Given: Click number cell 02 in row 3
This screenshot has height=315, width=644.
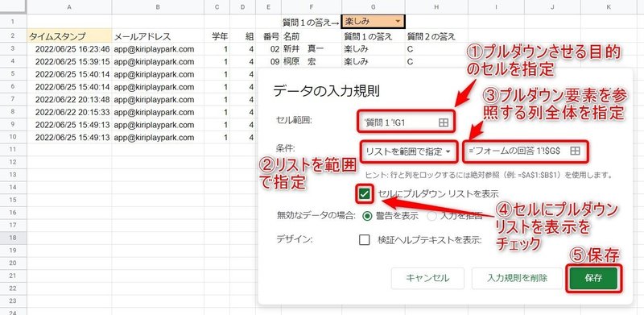Looking at the screenshot, I should click(269, 49).
